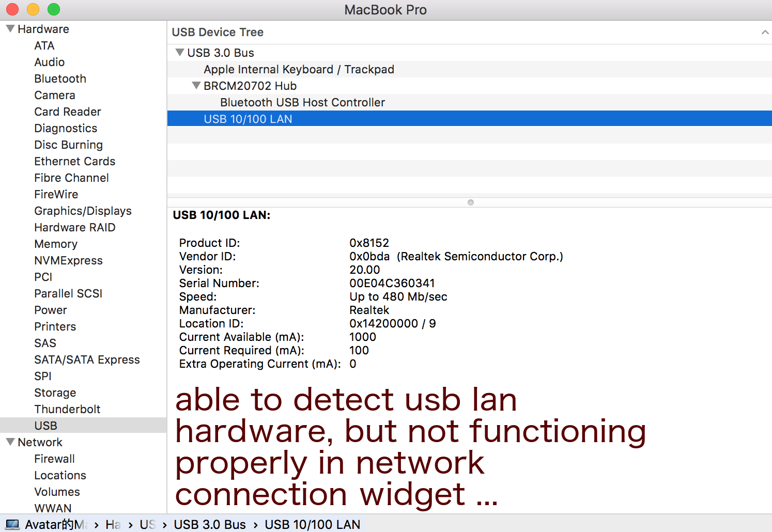Screen dimensions: 772x532
Task: Select WWAN under Network
Action: click(53, 508)
